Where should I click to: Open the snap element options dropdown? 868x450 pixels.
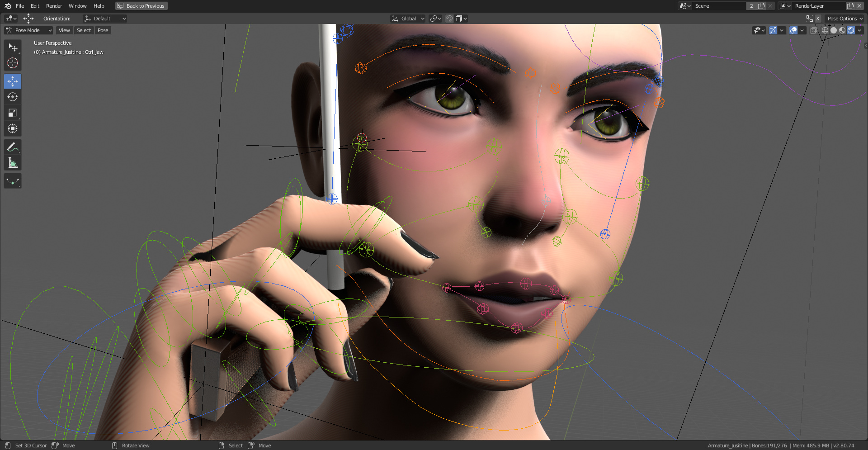(462, 19)
